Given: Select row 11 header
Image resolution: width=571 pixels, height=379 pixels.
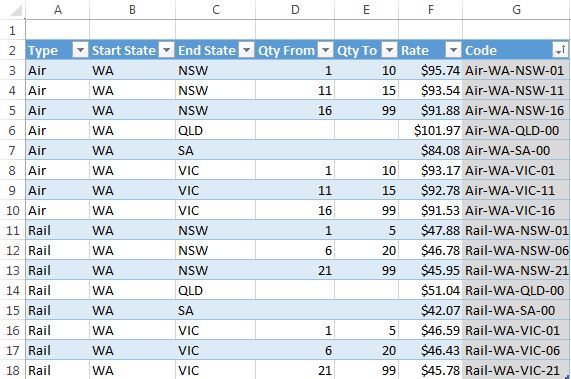Looking at the screenshot, I should 12,230.
